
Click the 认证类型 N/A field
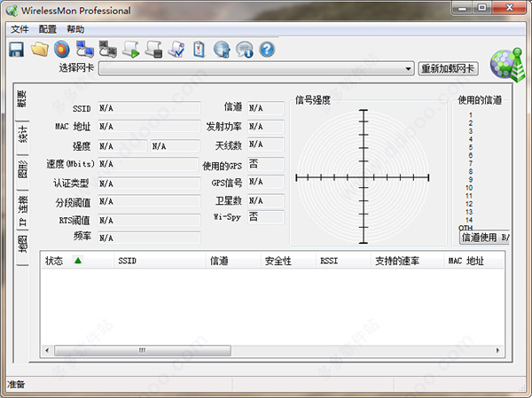(149, 183)
